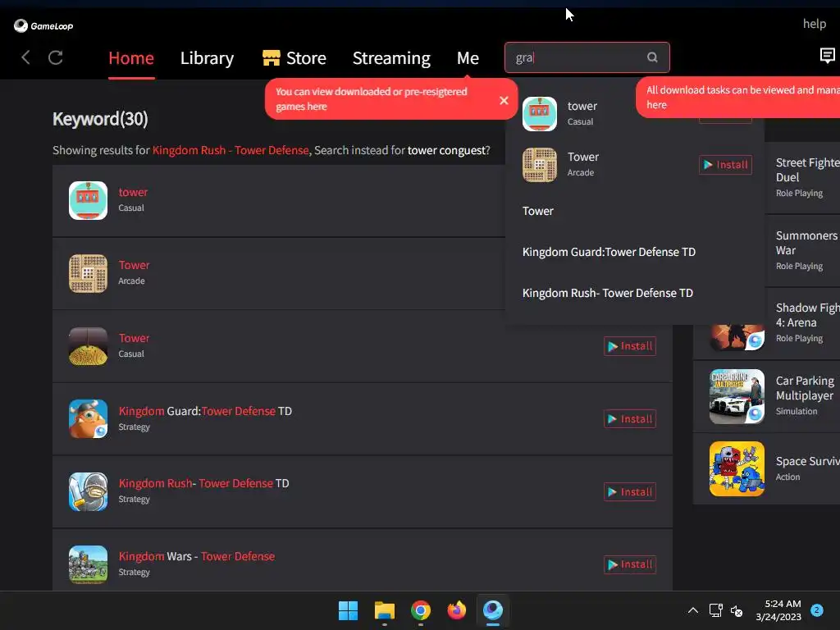840x630 pixels.
Task: Select Kingdom Guard:Tower Defense TD suggestion
Action: [609, 252]
